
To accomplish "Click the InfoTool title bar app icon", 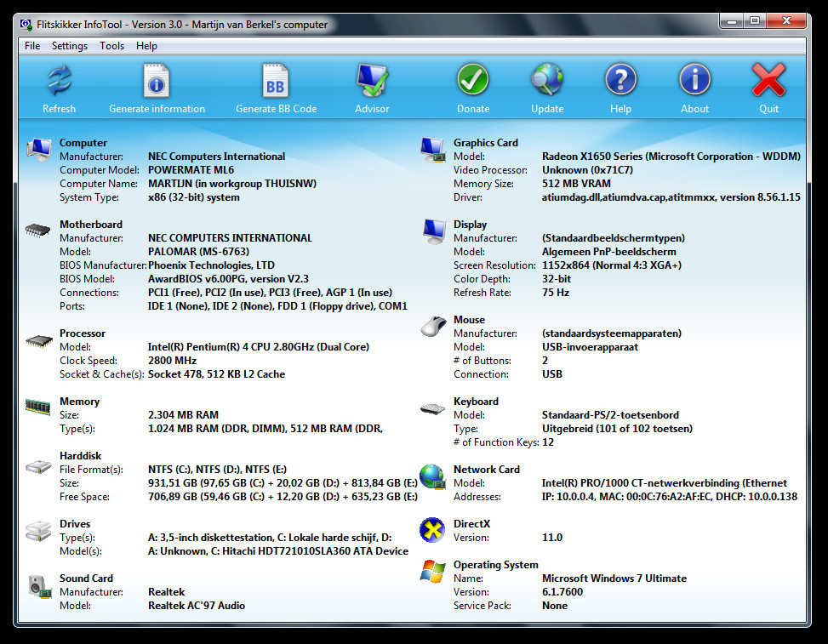I will [x=26, y=25].
